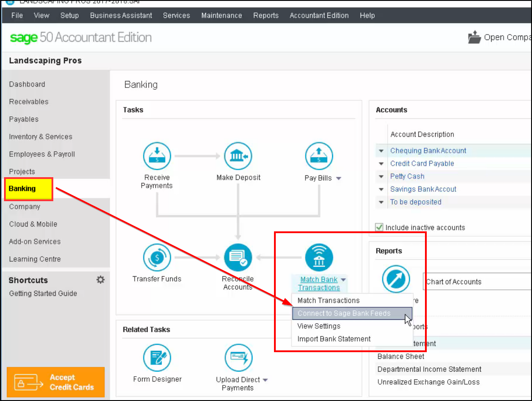Toggle Include inactive accounts checkbox
The image size is (532, 401).
point(379,227)
